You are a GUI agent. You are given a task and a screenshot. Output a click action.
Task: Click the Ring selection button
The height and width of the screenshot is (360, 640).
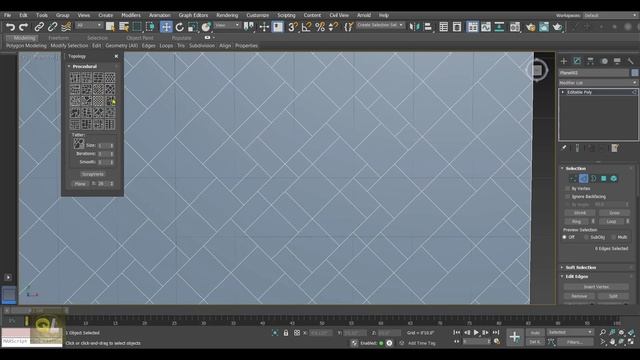(x=576, y=221)
